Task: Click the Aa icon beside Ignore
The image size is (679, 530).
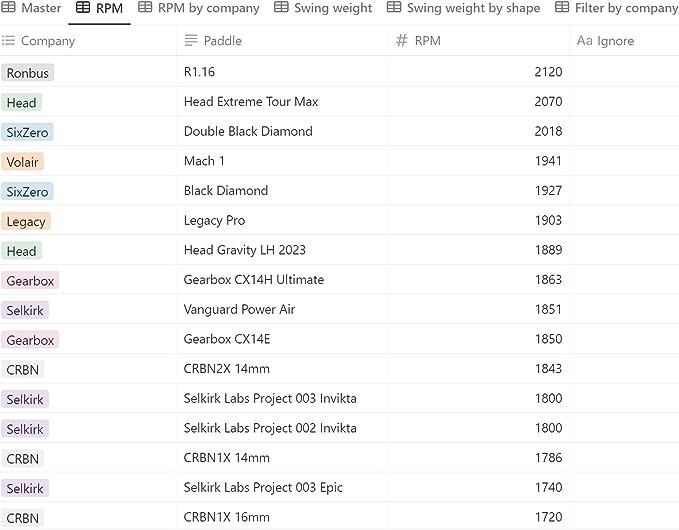Action: (584, 40)
